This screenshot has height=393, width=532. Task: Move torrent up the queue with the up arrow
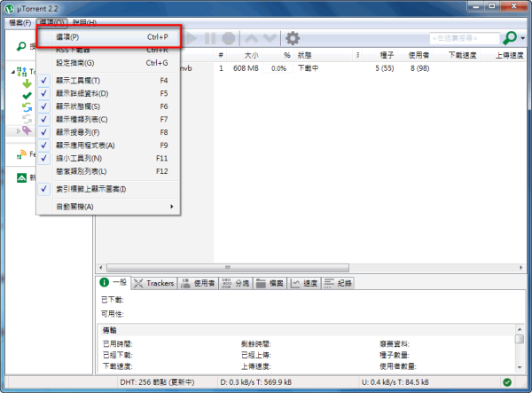(252, 38)
